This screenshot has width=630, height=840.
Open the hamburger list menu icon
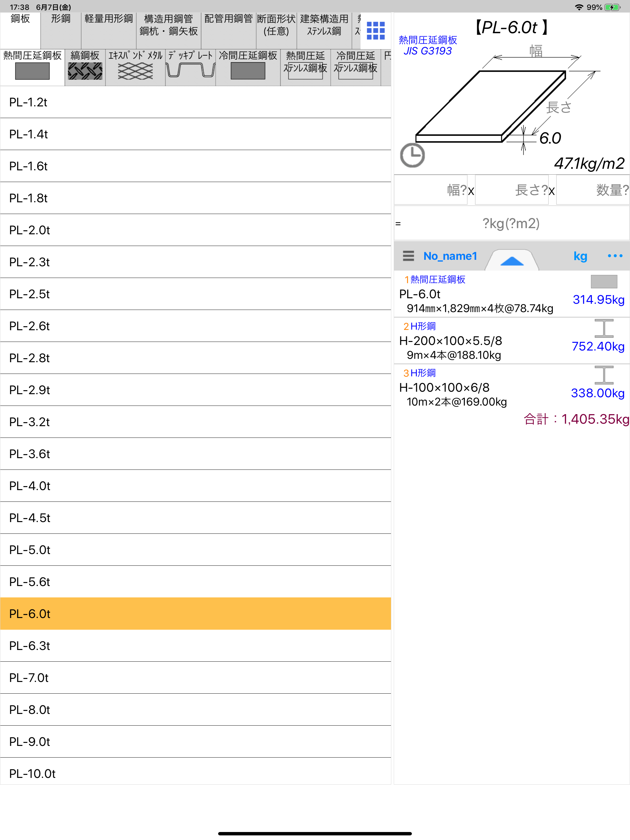coord(409,256)
